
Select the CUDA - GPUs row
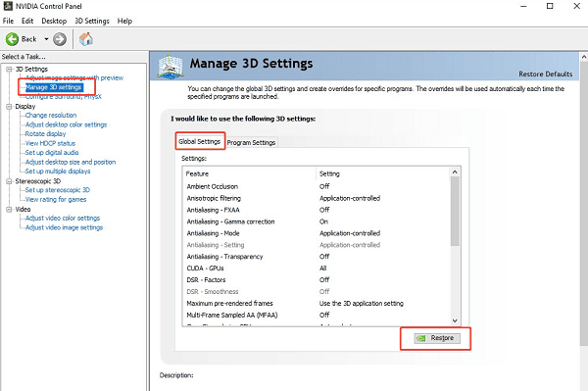(x=317, y=269)
